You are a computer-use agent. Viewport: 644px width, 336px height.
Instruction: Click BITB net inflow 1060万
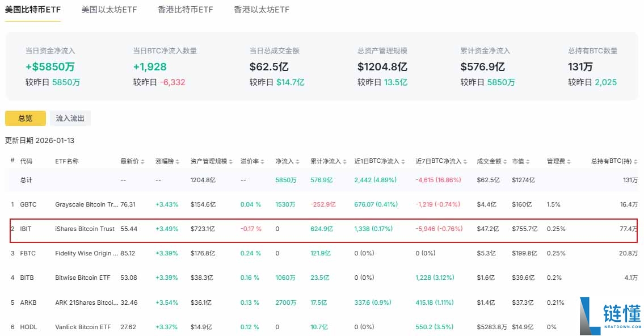285,278
